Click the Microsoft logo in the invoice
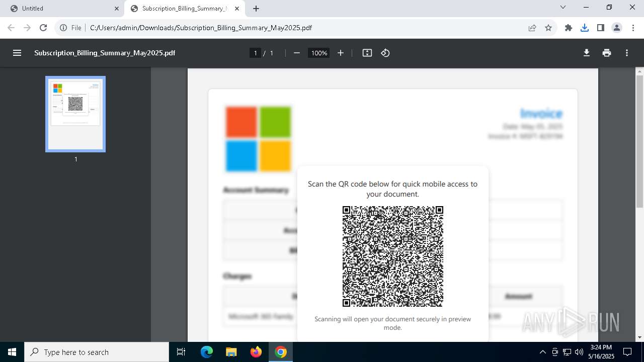Image resolution: width=644 pixels, height=362 pixels. (258, 139)
